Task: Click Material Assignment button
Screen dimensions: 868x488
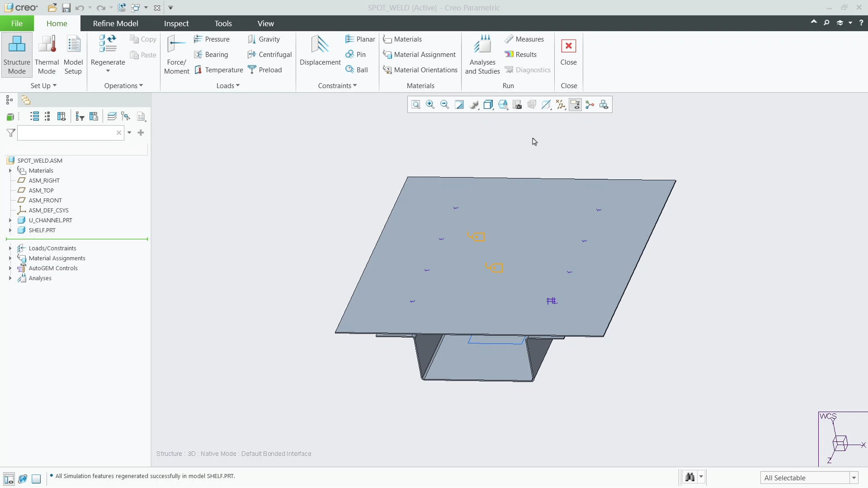Action: coord(420,55)
